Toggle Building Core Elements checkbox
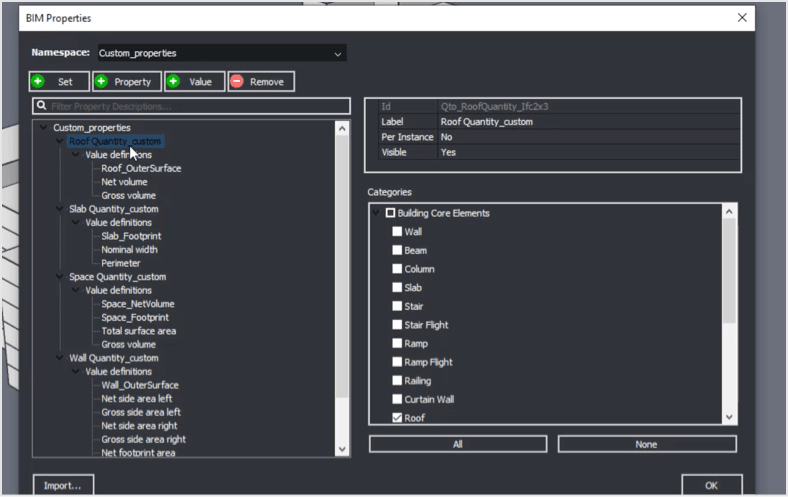The image size is (788, 497). [x=390, y=213]
